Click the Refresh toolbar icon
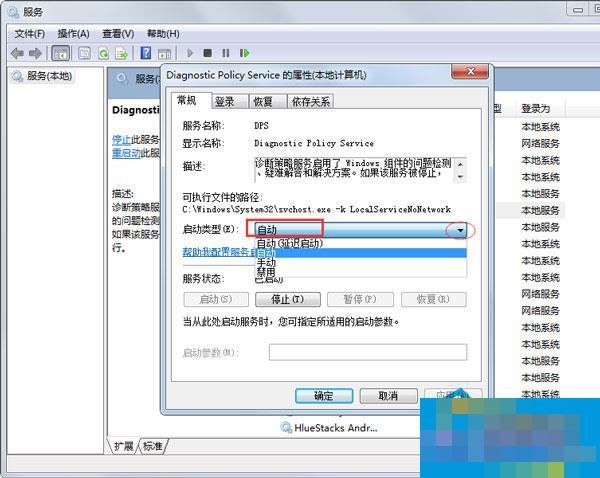Viewport: 600px width, 478px height. 103,53
